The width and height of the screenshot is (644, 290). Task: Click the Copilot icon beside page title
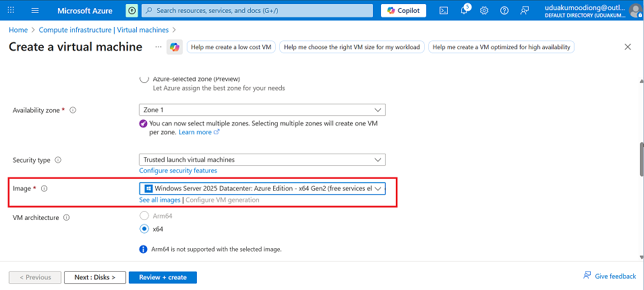[x=175, y=47]
